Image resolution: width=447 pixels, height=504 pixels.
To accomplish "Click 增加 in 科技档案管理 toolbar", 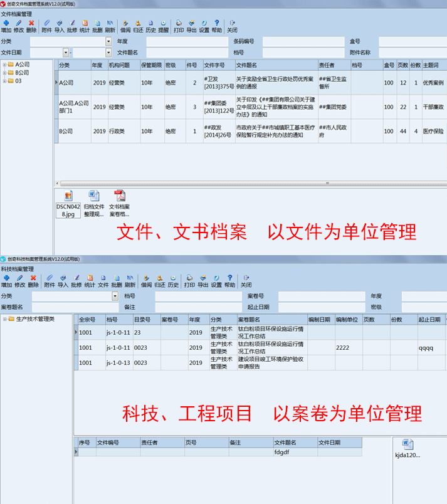I will coord(6,281).
